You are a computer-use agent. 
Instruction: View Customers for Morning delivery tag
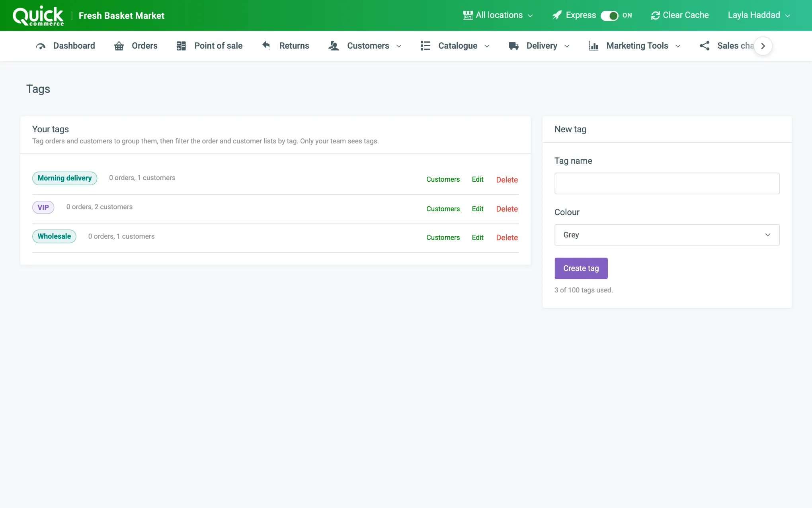point(443,180)
